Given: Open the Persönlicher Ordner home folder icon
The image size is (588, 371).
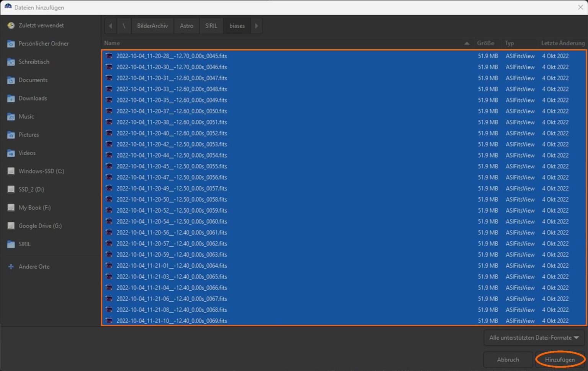Looking at the screenshot, I should (x=11, y=44).
